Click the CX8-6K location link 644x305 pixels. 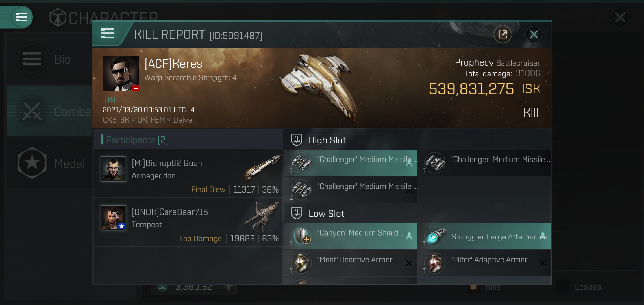tap(116, 120)
